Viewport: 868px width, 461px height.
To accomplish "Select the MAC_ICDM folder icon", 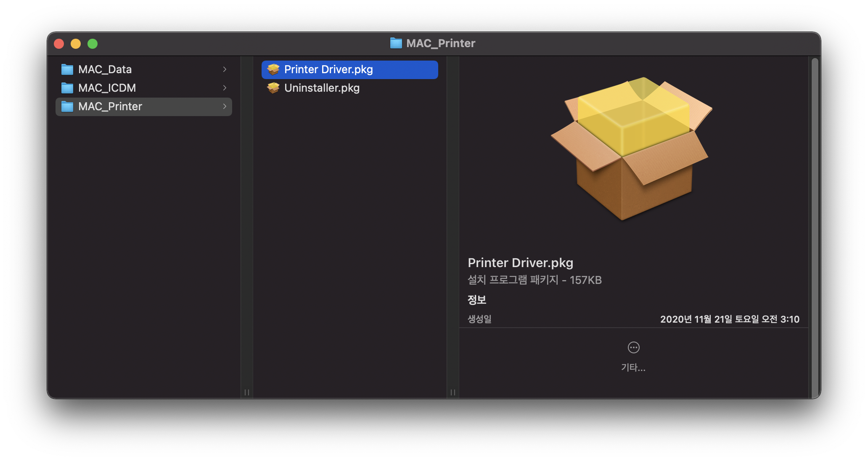I will click(67, 88).
